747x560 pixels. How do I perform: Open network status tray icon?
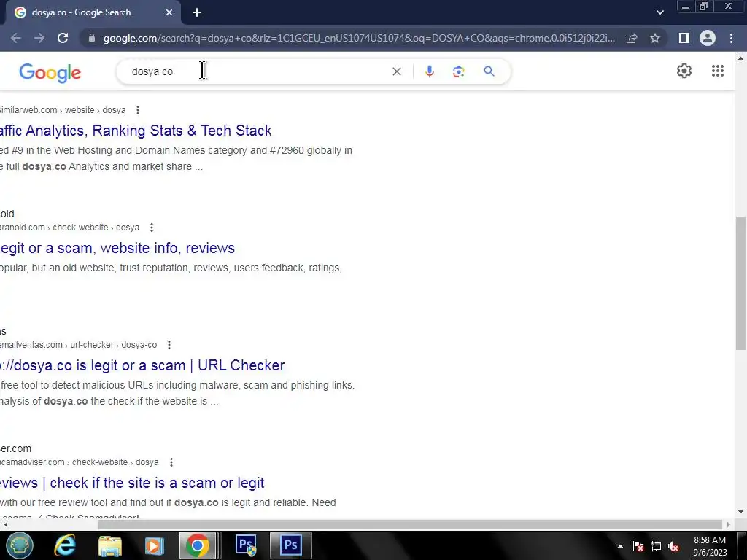656,546
